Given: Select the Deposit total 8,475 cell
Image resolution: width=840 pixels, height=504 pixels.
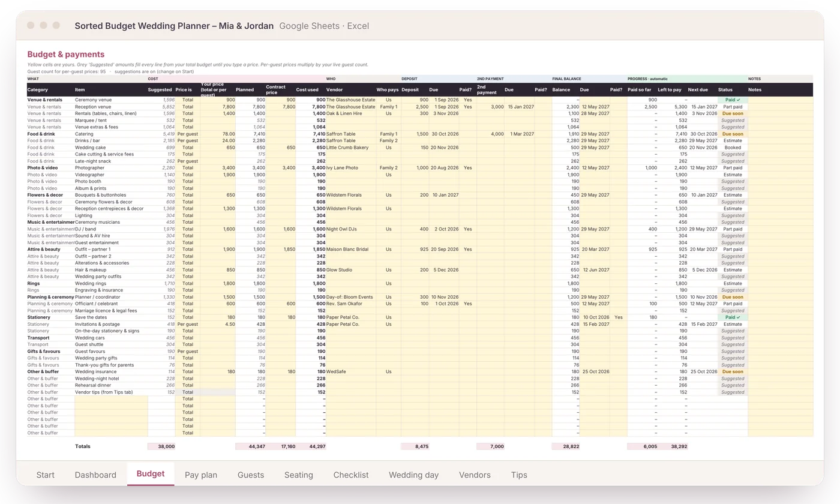Looking at the screenshot, I should [415, 446].
